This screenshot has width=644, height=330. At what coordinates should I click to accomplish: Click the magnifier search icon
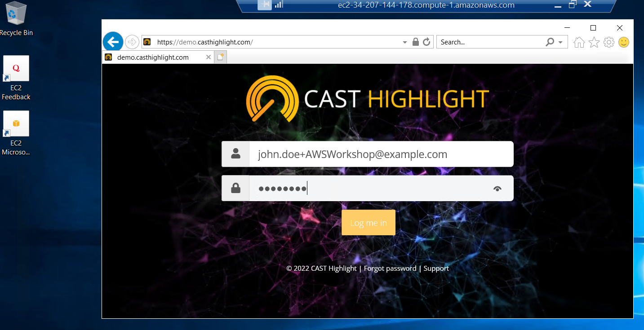coord(550,42)
